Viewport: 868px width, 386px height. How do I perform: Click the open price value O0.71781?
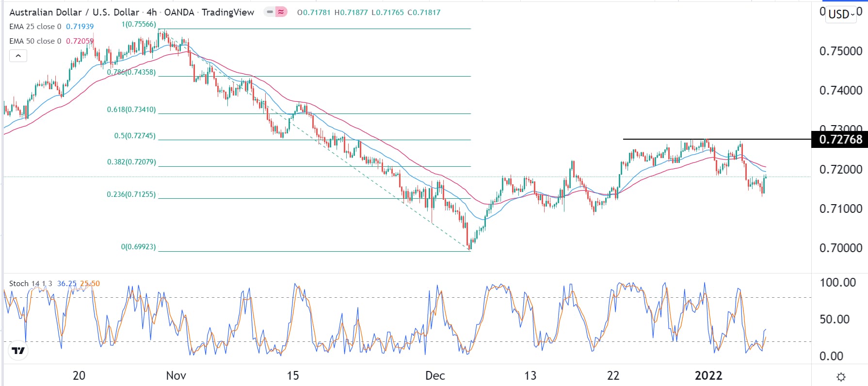point(314,12)
